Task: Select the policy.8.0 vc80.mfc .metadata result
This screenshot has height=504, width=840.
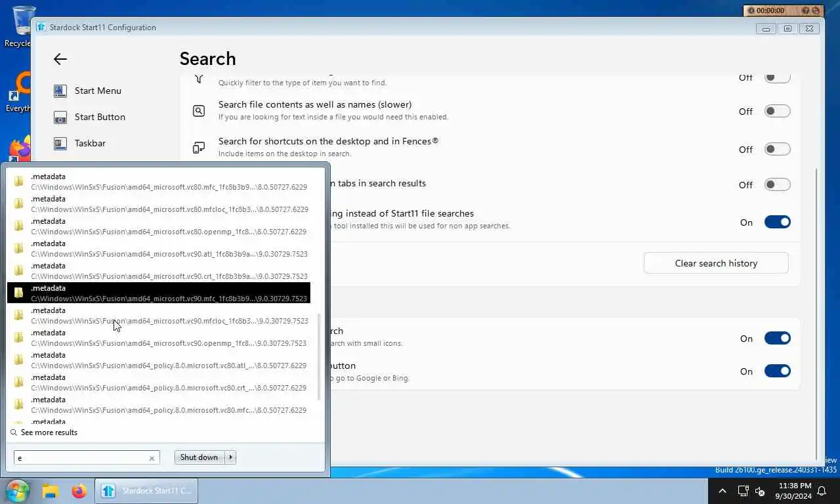Action: point(158,405)
